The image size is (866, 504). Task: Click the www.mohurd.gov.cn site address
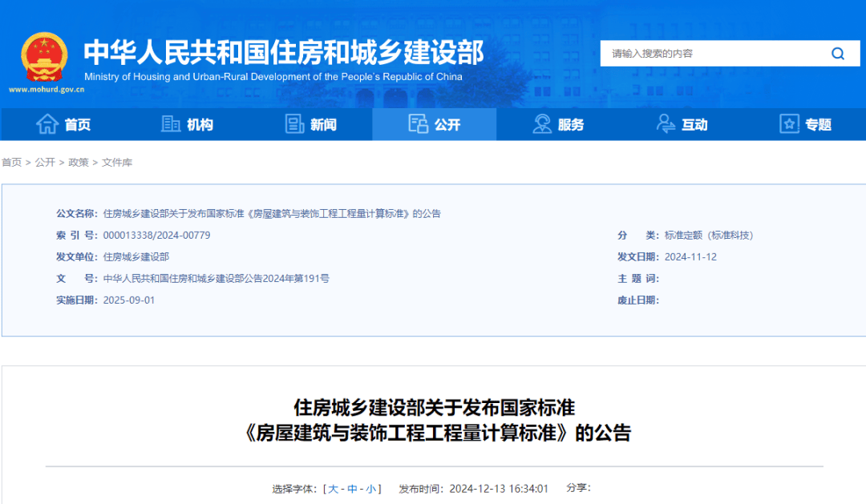[47, 90]
